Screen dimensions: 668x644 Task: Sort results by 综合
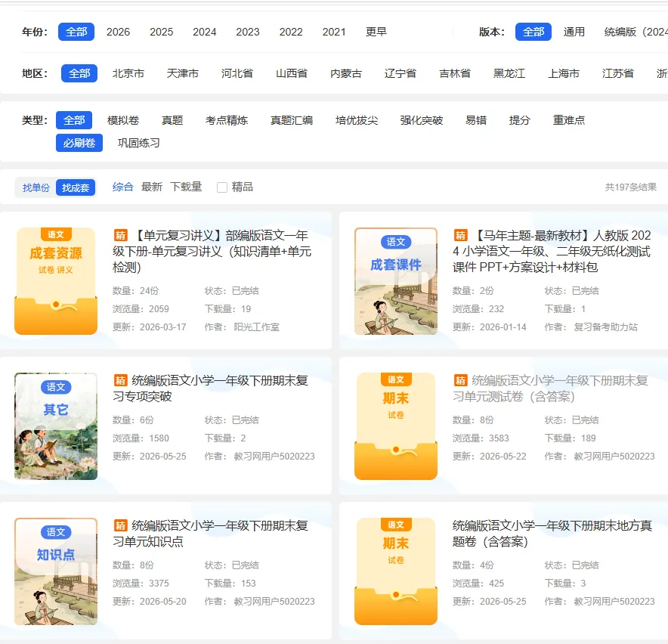123,187
